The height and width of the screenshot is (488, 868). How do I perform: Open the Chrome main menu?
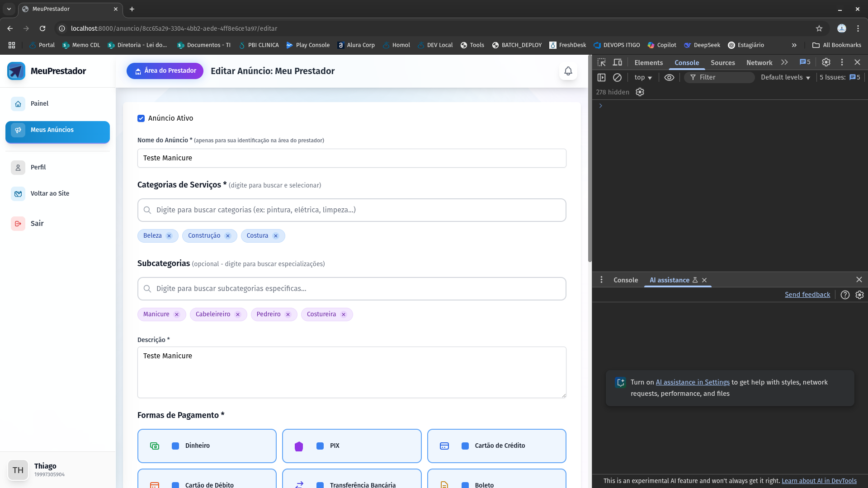click(858, 28)
